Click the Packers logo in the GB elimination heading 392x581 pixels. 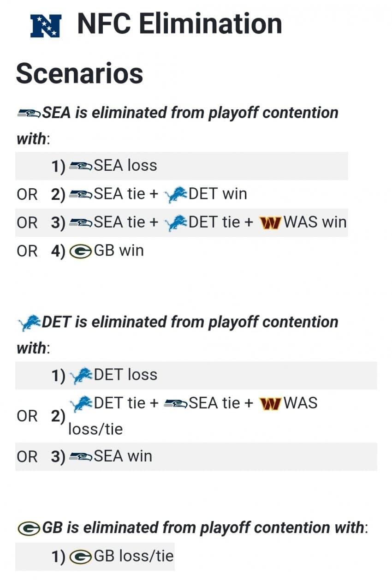(29, 528)
